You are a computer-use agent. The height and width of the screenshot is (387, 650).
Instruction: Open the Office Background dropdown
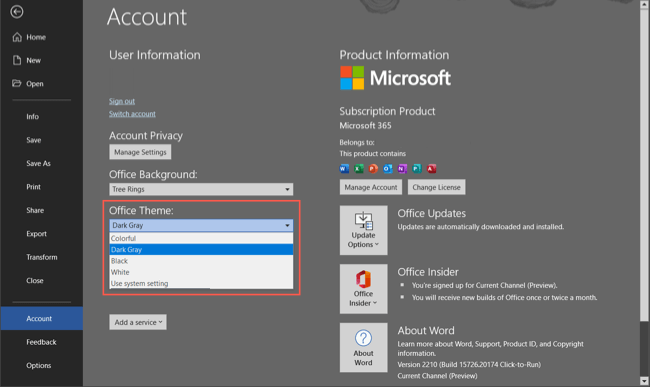[201, 189]
